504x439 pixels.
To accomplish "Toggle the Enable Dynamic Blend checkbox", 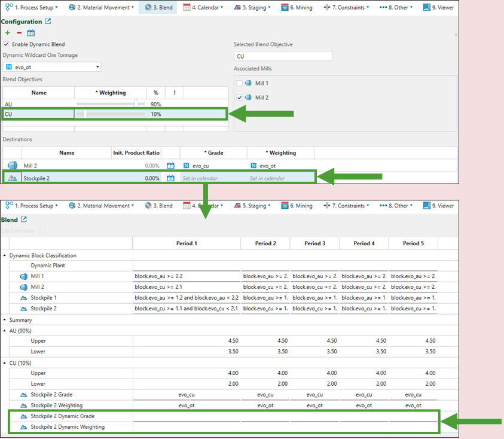I will [7, 44].
